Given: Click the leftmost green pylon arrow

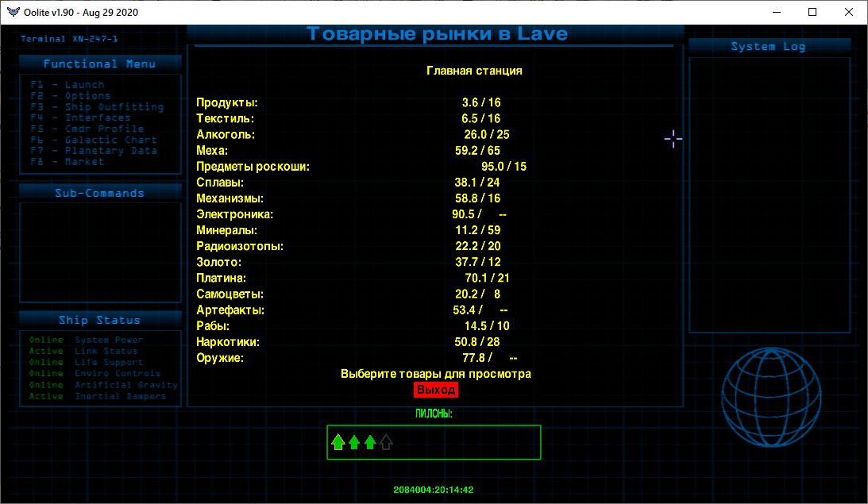Looking at the screenshot, I should point(338,442).
